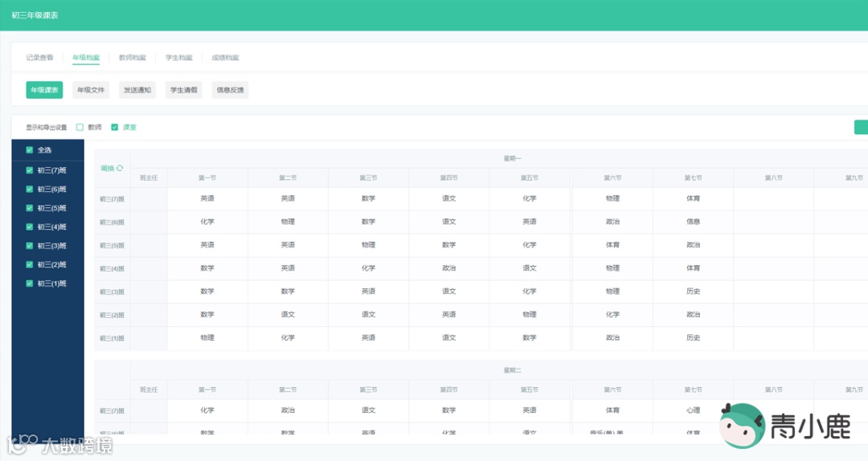Screen dimensions: 868x461
Task: Select Monday 初三(6)班 第六节 政治 cell
Action: 612,222
